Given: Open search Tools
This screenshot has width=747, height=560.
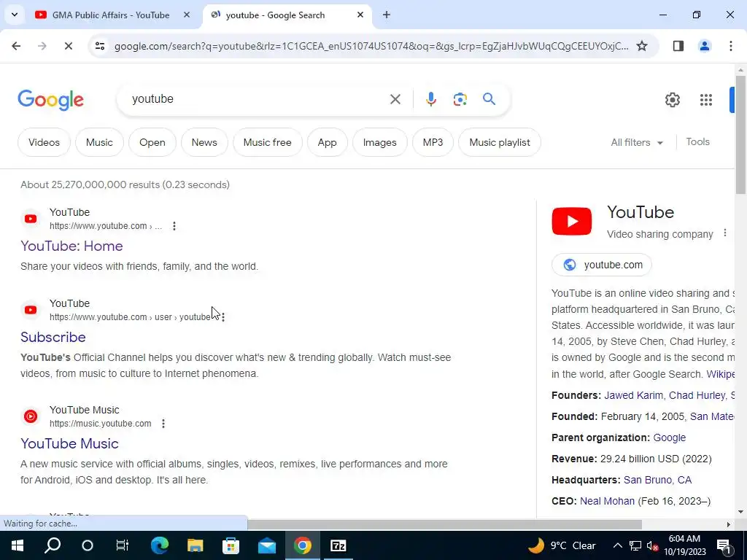Looking at the screenshot, I should click(697, 142).
